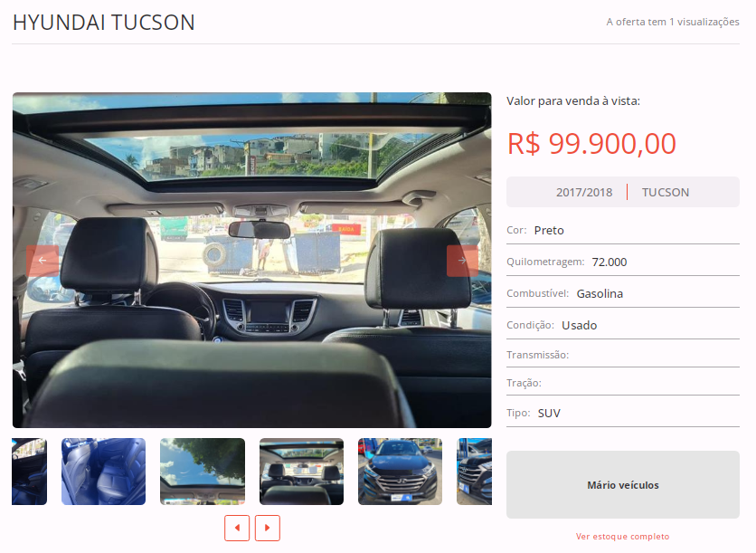Advance to next photo using right arrow overlay

pos(462,261)
